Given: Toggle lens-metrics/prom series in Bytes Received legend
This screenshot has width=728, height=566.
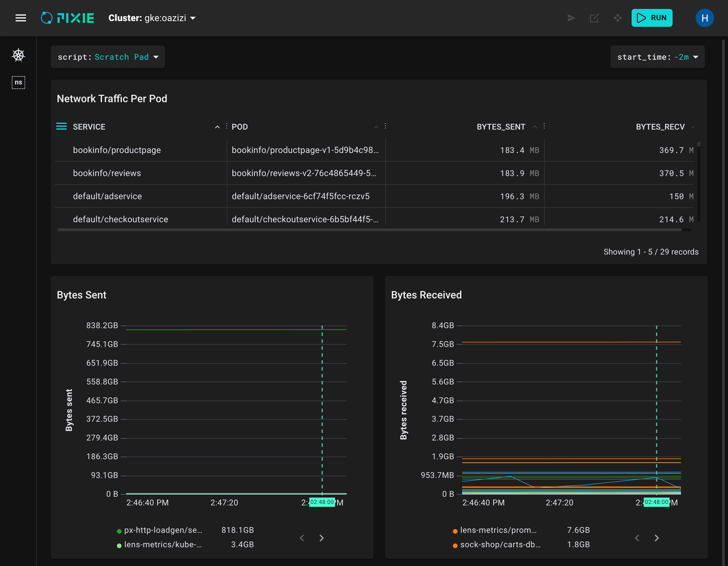Looking at the screenshot, I should [x=498, y=530].
